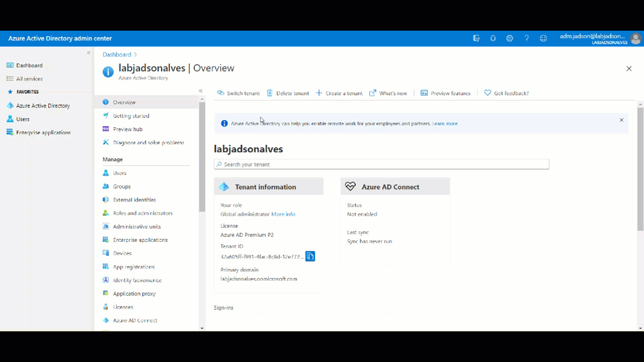Open the Learn more link
Image resolution: width=644 pixels, height=362 pixels.
click(445, 124)
